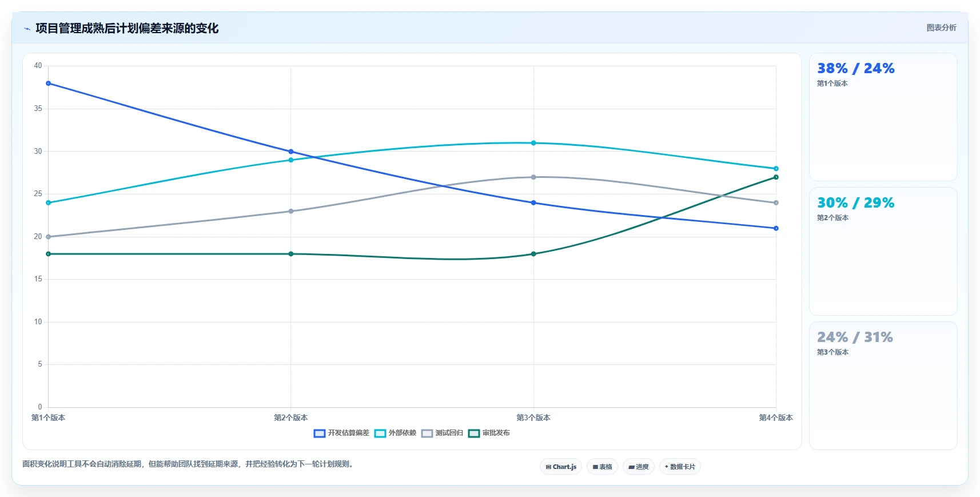Click the 第1个版本 caption in the first card
Viewport: 980px width, 497px height.
coord(832,84)
